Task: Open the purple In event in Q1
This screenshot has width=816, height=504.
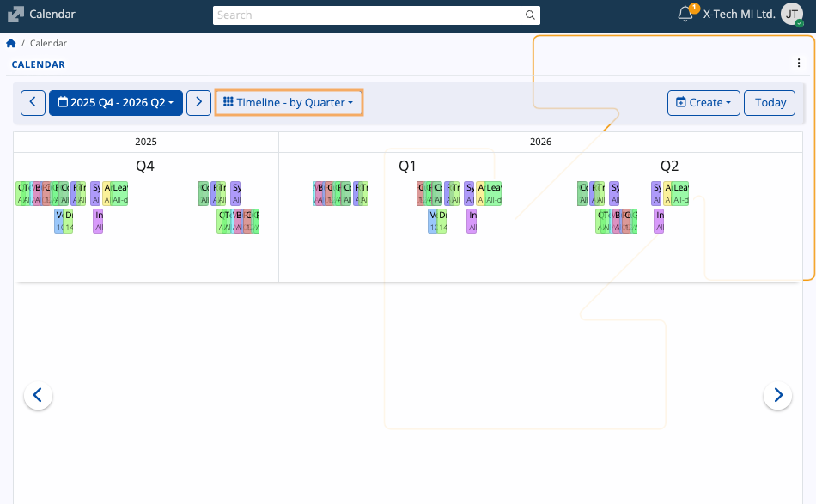Action: 472,221
